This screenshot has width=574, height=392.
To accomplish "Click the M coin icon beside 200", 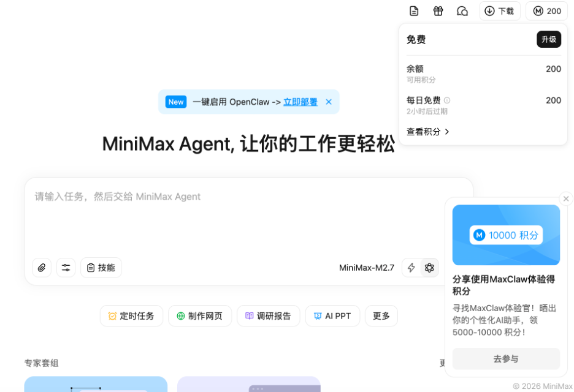I will [x=538, y=11].
